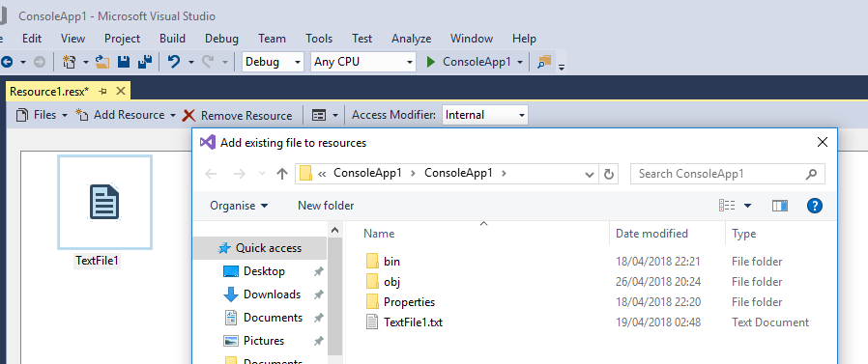Click Back arrow in file dialog
The image size is (868, 364).
point(211,174)
